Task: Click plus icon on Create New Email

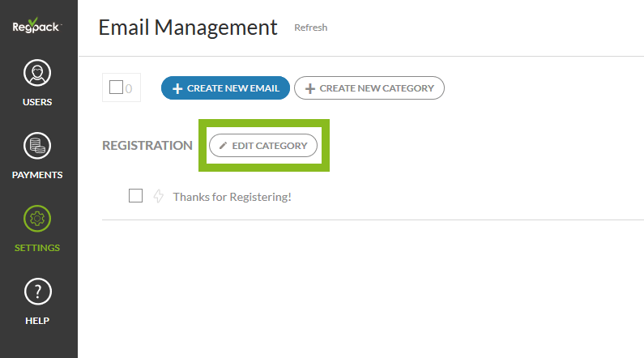Action: click(177, 88)
